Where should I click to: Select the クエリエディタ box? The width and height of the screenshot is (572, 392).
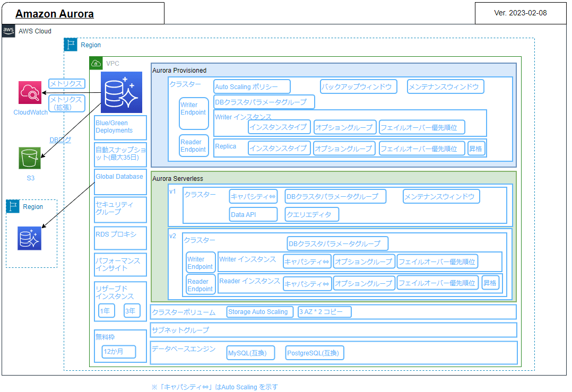pyautogui.click(x=312, y=214)
